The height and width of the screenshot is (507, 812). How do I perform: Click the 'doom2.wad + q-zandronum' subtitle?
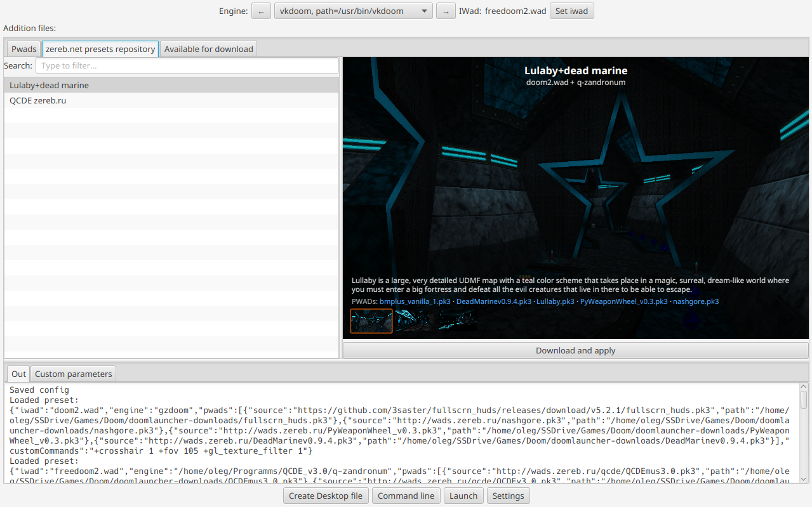(x=575, y=82)
